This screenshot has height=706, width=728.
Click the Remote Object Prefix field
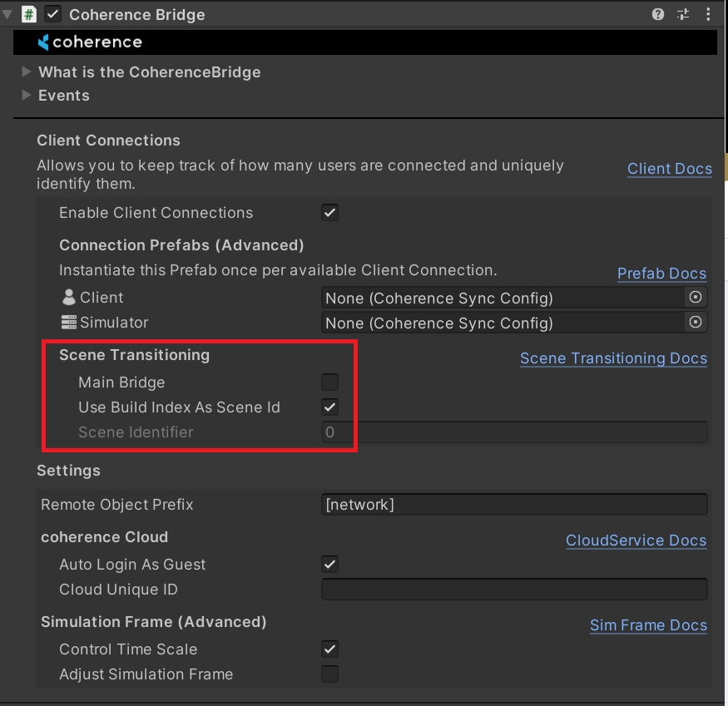point(513,505)
